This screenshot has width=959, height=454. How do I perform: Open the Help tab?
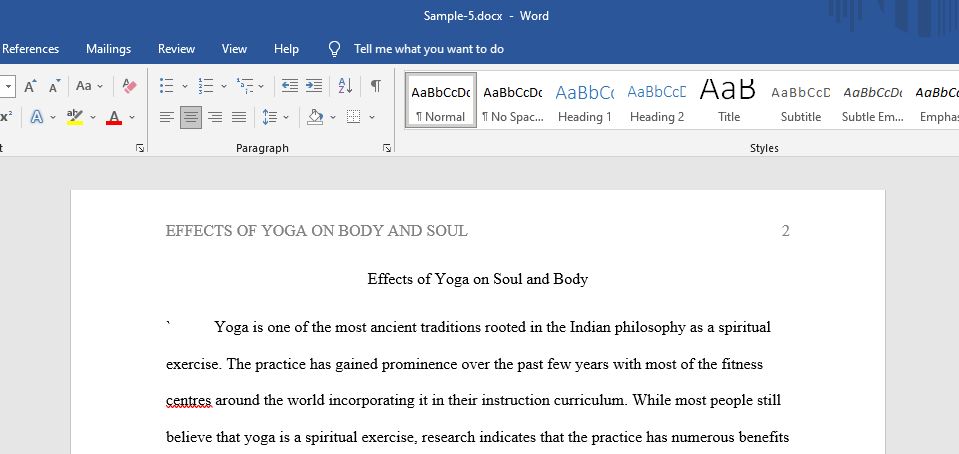pos(286,49)
